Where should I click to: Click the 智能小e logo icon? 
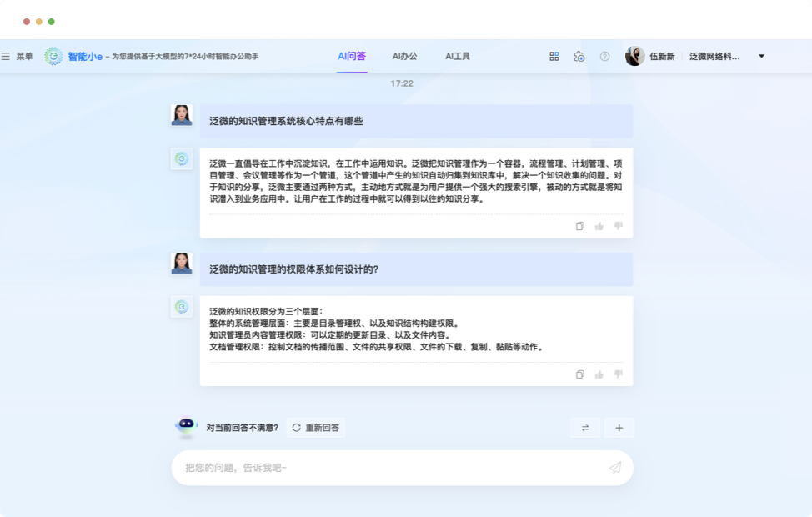click(53, 56)
